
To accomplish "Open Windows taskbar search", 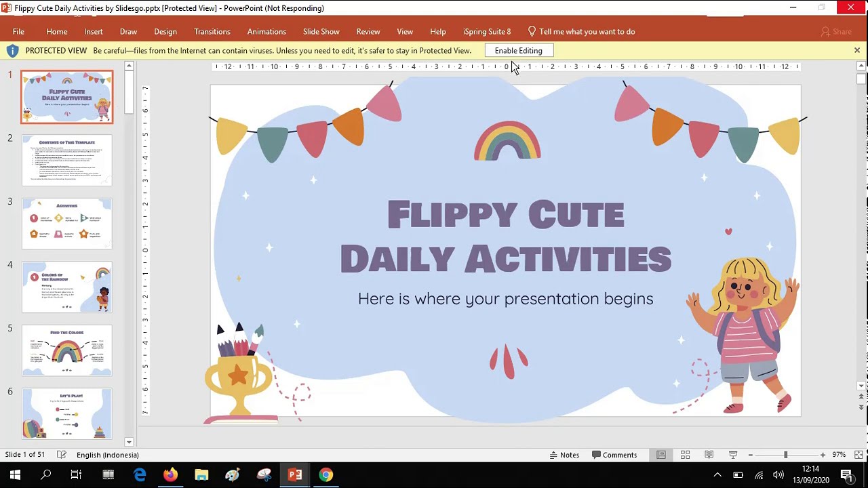I will pyautogui.click(x=46, y=475).
